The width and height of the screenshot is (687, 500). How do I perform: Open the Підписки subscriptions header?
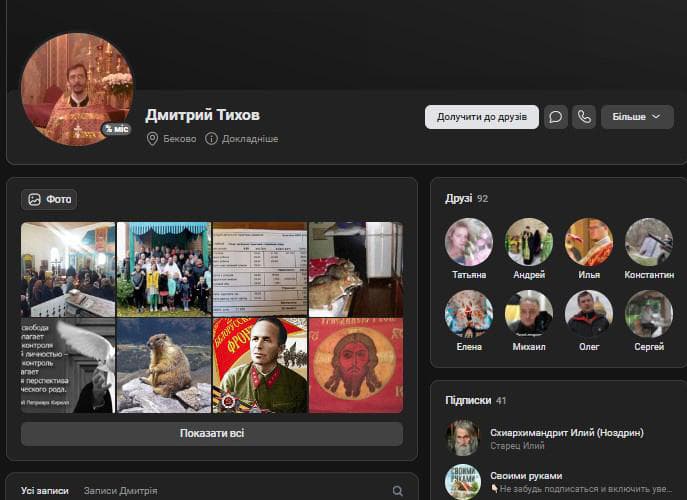468,400
